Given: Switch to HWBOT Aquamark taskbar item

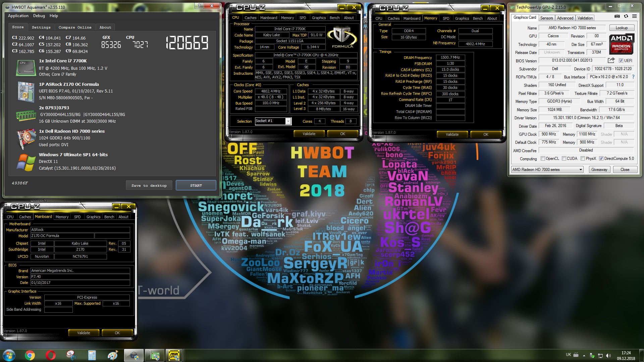Looking at the screenshot, I should tap(134, 355).
